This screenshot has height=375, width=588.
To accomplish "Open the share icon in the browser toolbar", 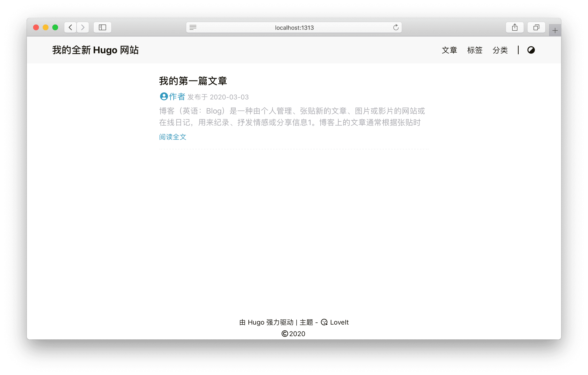I will (x=515, y=27).
